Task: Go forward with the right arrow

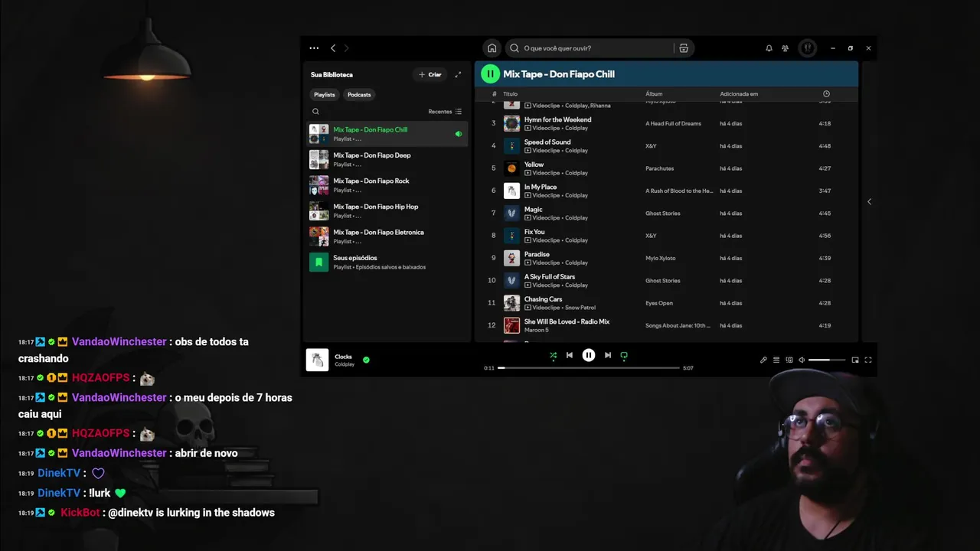Action: click(x=346, y=48)
